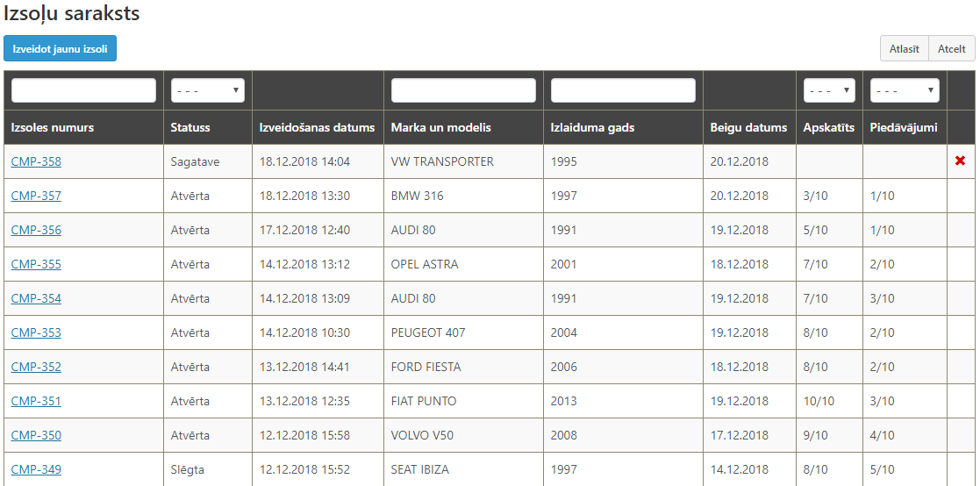Click the 'Statuss' column header

pos(190,127)
